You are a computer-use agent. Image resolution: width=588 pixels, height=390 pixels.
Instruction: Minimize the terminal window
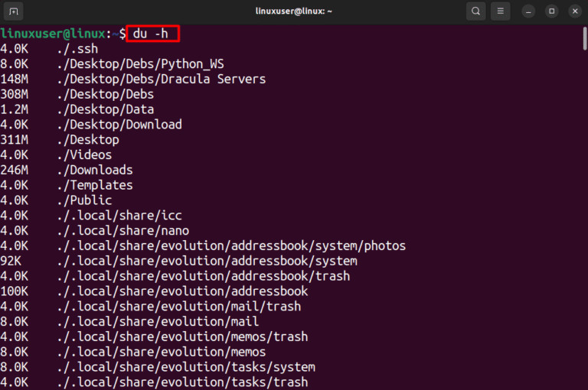528,11
